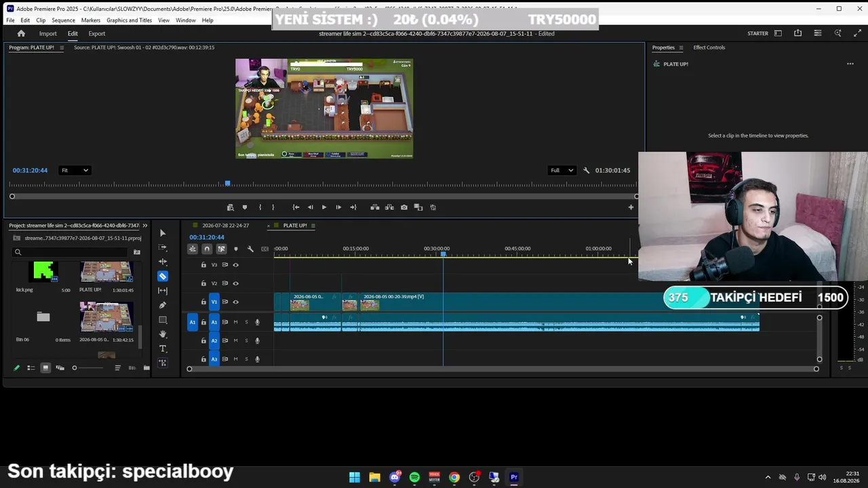Select the Razor tool
Screen dimensions: 868x488
pos(163,277)
